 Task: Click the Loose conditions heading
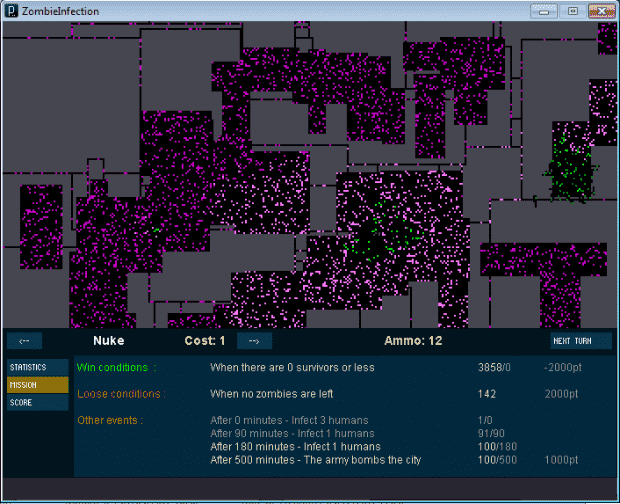119,394
